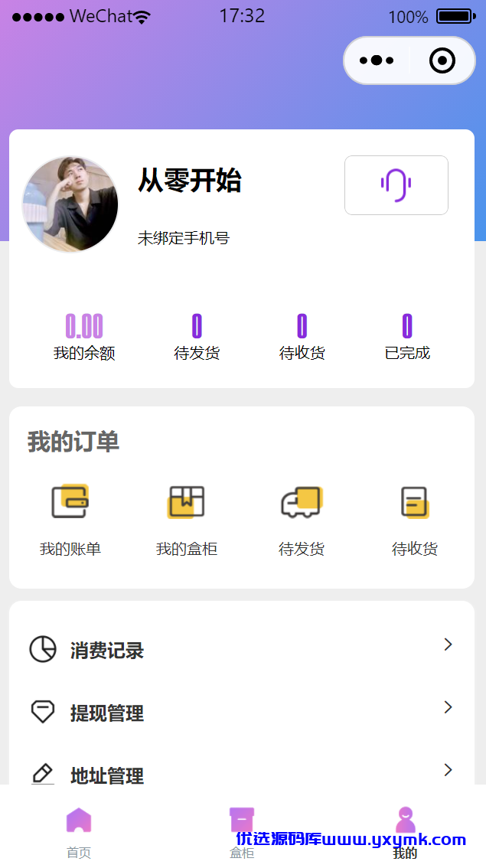Screen dimensions: 486x868
Task: Tap the 我的订单 section heading
Action: point(73,442)
